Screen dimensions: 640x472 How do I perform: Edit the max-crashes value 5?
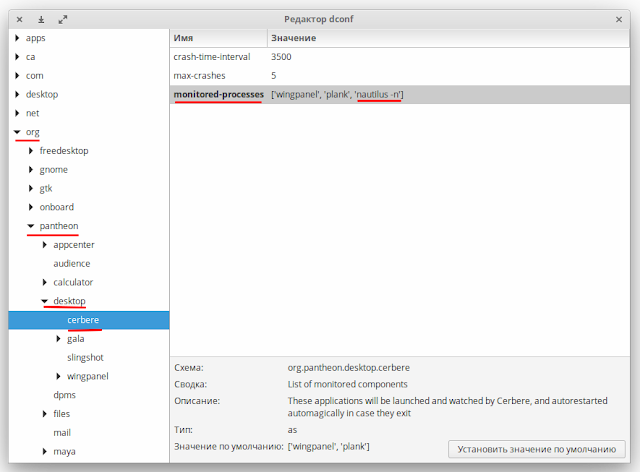(x=274, y=76)
